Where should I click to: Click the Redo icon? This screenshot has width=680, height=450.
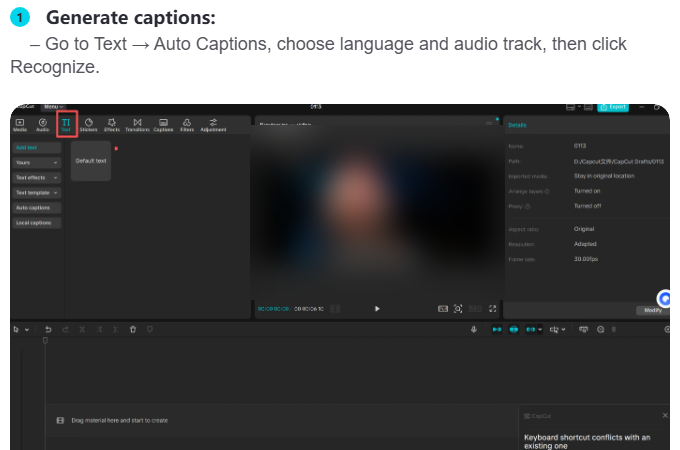(65, 329)
